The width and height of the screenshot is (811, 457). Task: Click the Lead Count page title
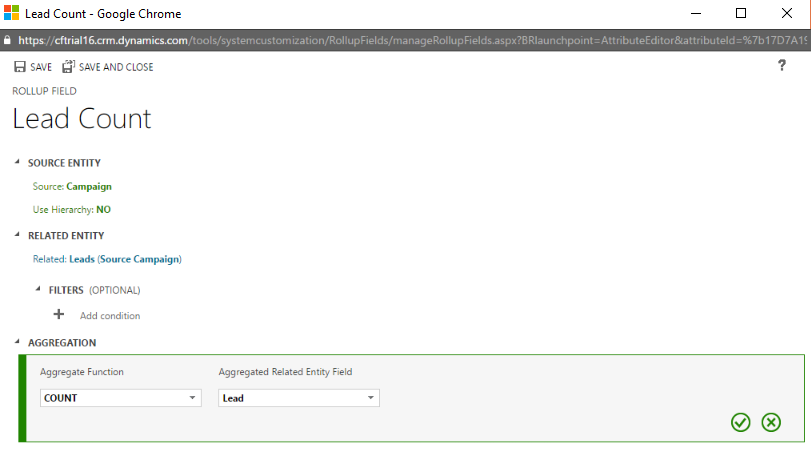82,119
